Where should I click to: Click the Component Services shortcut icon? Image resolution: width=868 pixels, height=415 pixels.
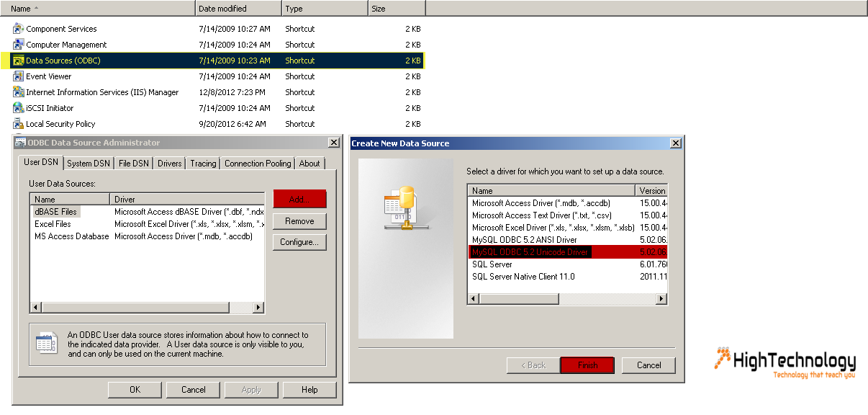pyautogui.click(x=19, y=29)
